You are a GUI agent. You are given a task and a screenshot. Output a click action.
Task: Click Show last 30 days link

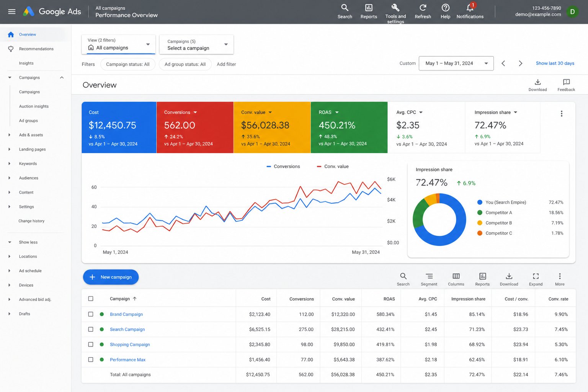555,64
